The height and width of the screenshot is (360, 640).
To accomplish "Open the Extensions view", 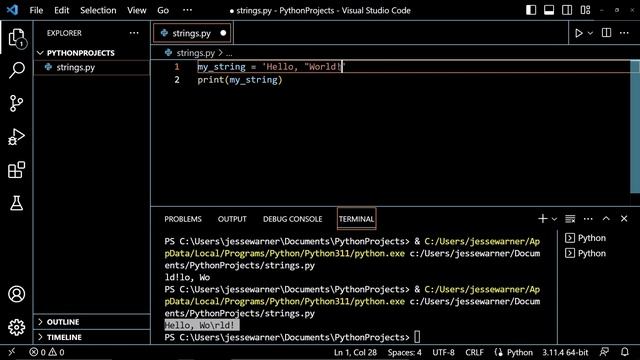I will click(16, 170).
